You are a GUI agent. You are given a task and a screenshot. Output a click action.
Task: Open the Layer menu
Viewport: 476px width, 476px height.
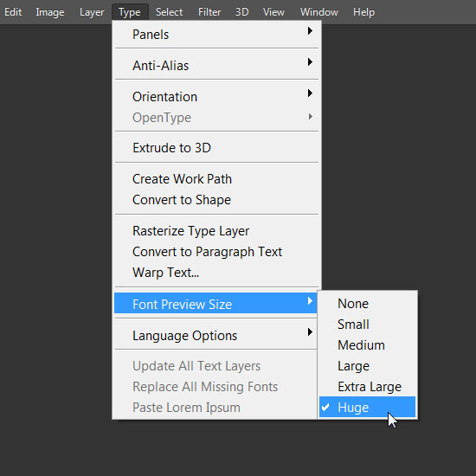pos(92,12)
